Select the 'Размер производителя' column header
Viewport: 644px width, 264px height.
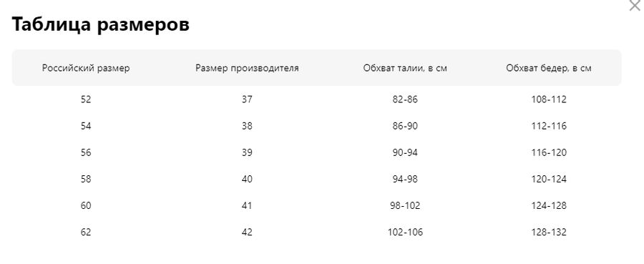(247, 68)
